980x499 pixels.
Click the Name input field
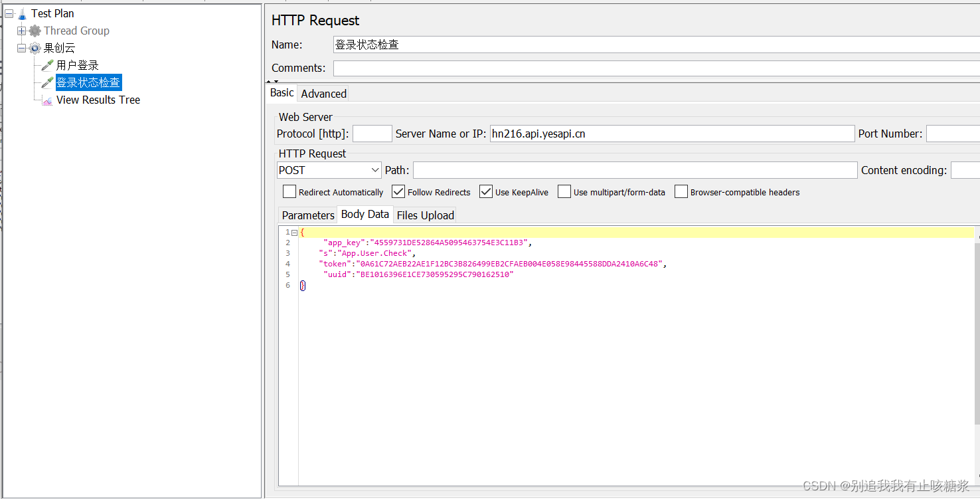click(656, 45)
